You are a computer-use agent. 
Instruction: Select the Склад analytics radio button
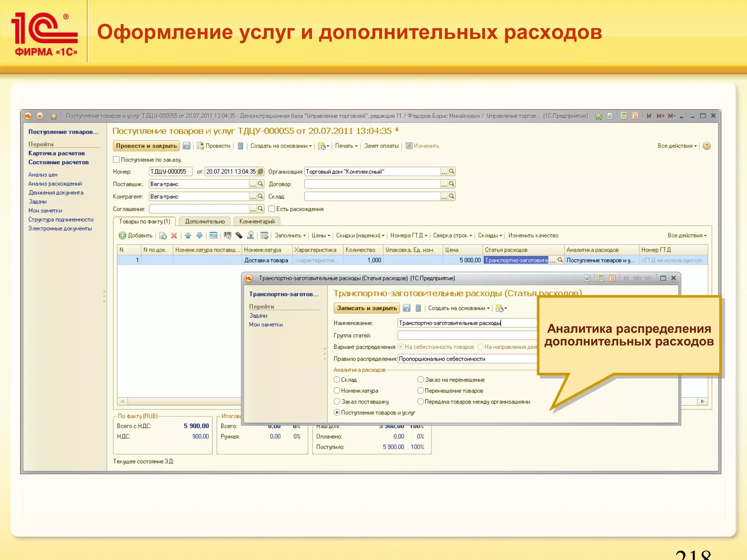pos(337,380)
